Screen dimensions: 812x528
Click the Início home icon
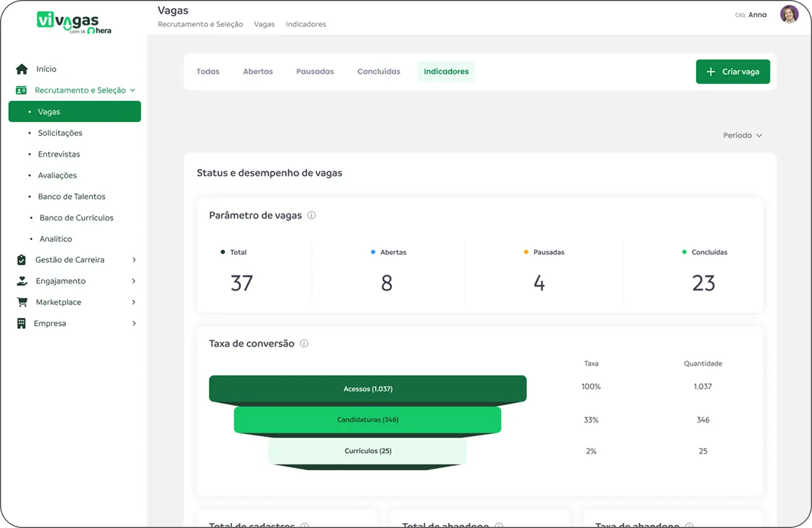(22, 69)
